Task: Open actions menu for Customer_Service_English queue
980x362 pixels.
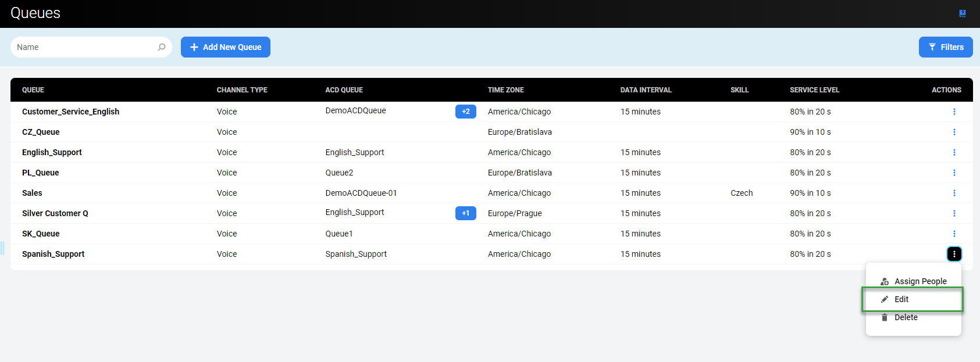Action: [x=954, y=112]
